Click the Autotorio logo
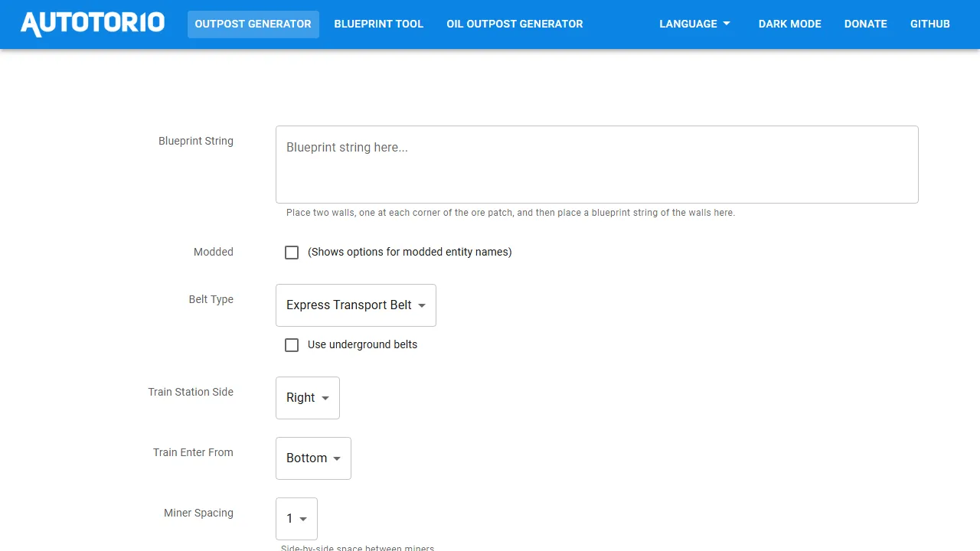The image size is (980, 551). point(91,22)
